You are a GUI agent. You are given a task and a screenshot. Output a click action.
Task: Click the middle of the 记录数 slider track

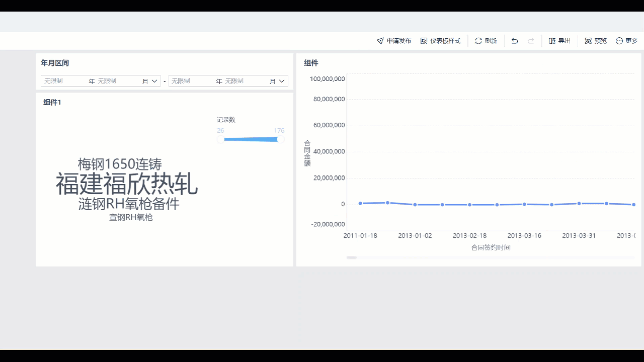251,139
